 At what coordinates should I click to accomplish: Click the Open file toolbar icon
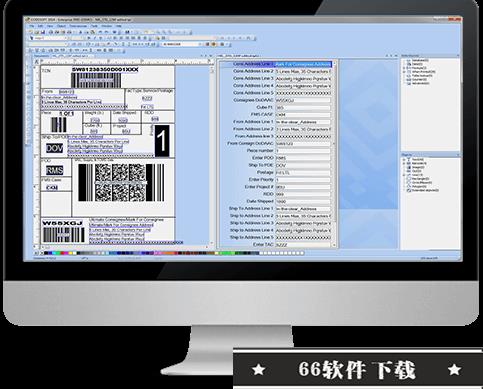pos(37,32)
